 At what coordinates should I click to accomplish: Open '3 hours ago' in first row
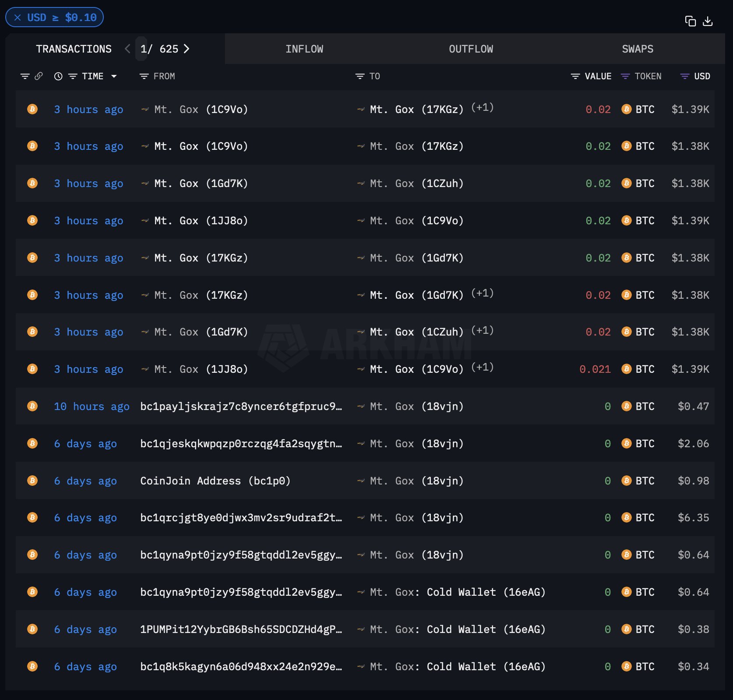pos(88,110)
